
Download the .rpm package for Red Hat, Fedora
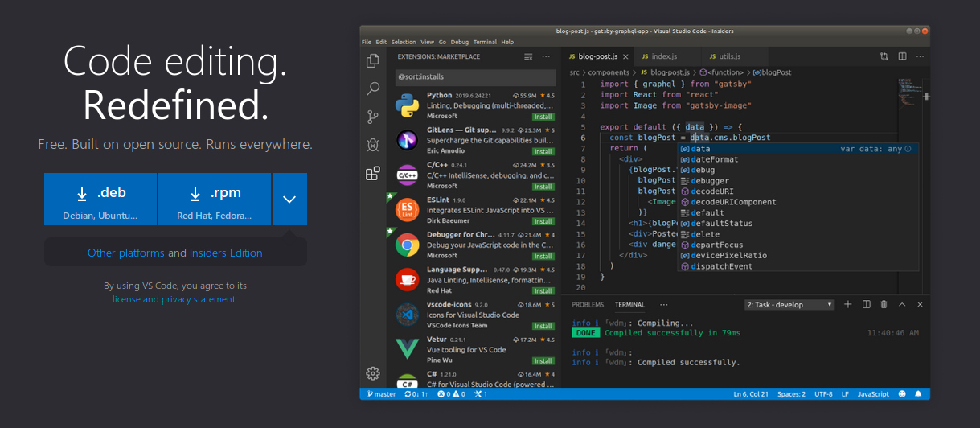tap(215, 199)
